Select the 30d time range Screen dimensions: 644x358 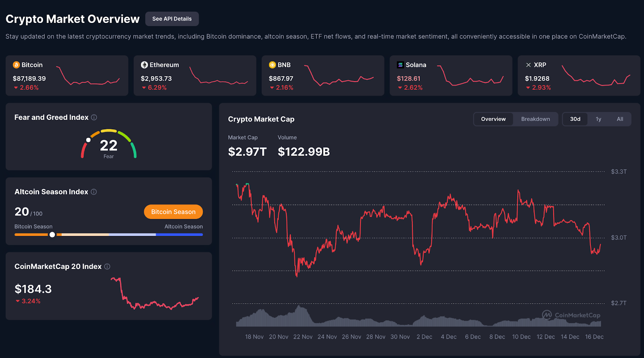[575, 119]
